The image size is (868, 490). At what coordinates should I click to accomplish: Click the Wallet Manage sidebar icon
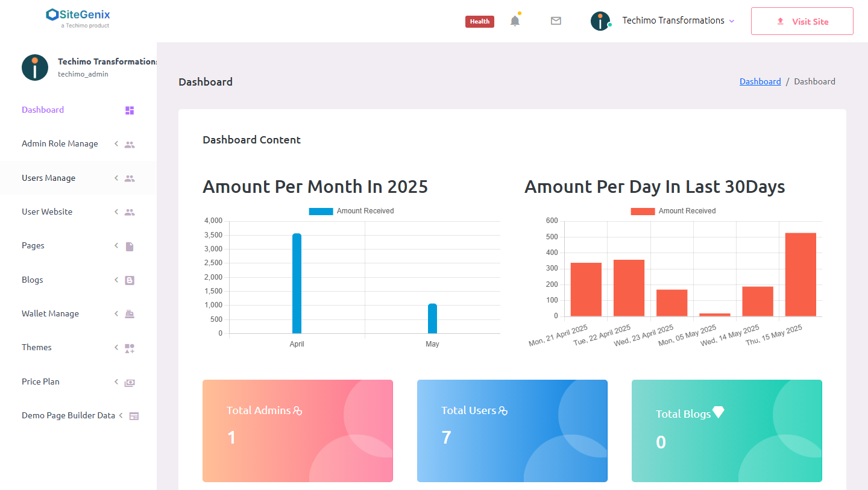[x=130, y=314]
